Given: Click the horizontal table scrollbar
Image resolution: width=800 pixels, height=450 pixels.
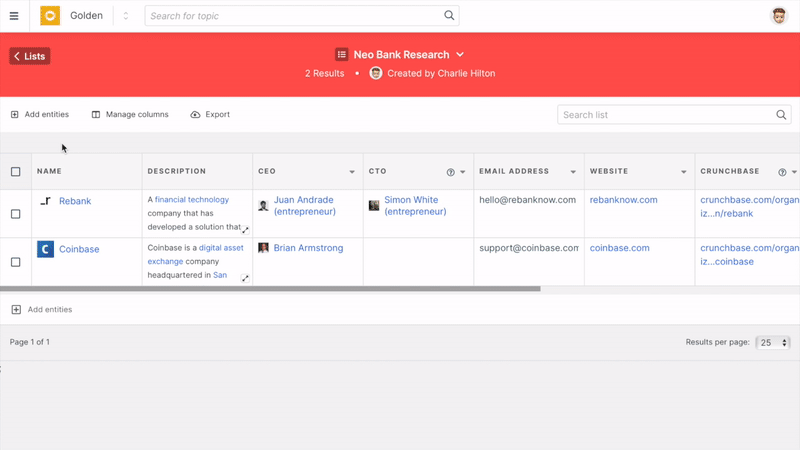Looking at the screenshot, I should click(270, 289).
